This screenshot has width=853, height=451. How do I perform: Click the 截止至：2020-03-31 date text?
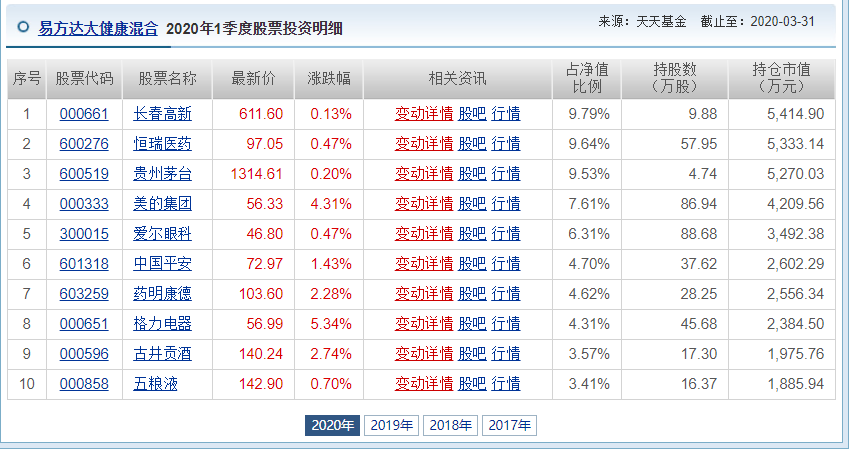click(x=758, y=22)
